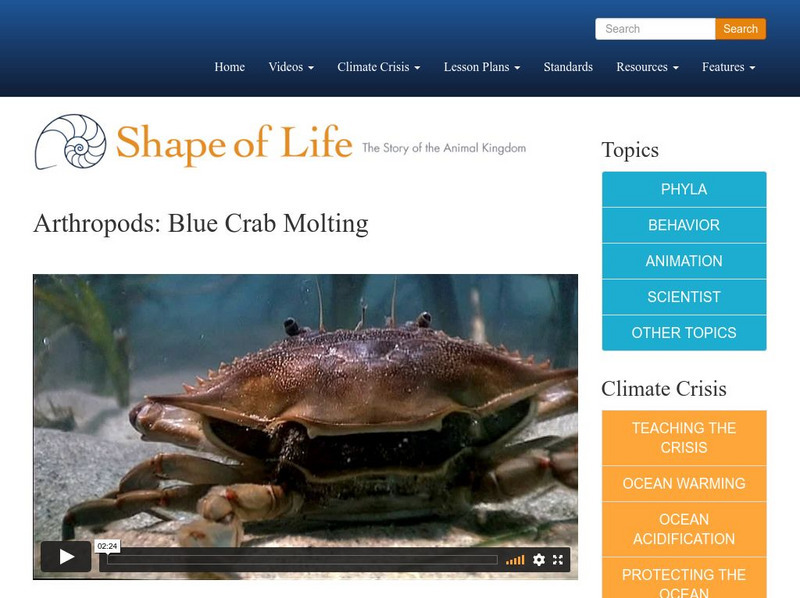Open the Climate Crisis dropdown
This screenshot has width=800, height=598.
tap(374, 67)
